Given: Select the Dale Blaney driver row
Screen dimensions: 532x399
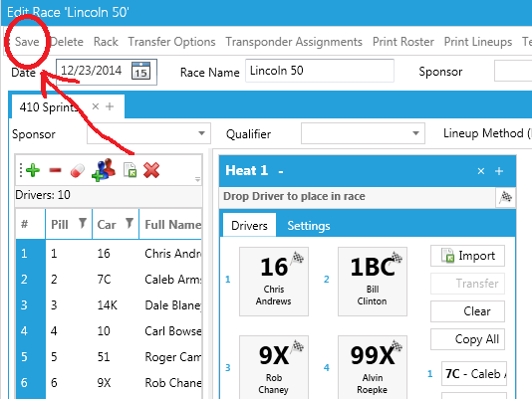Looking at the screenshot, I should point(109,305).
